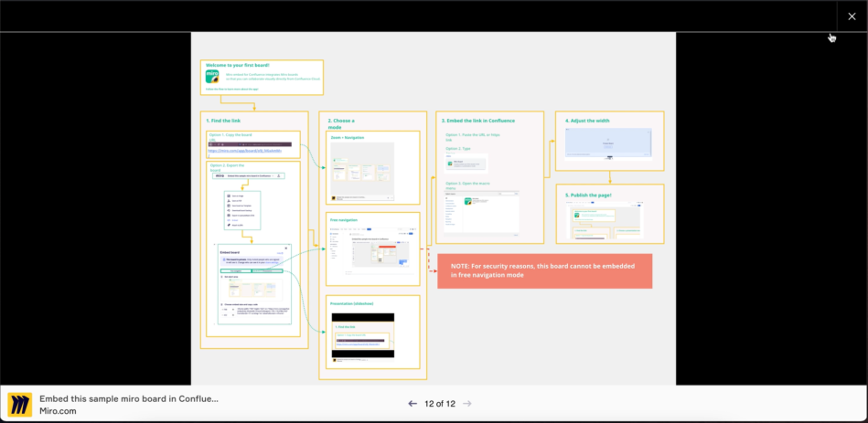This screenshot has width=868, height=423.
Task: Close the image lightbox viewer
Action: tap(852, 16)
